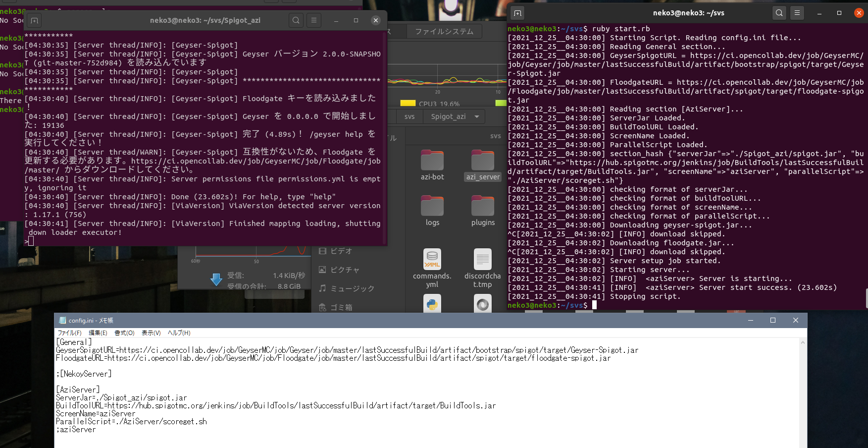Click the Notepad vertical scrollbar up arrow
The image size is (868, 448).
click(x=803, y=342)
